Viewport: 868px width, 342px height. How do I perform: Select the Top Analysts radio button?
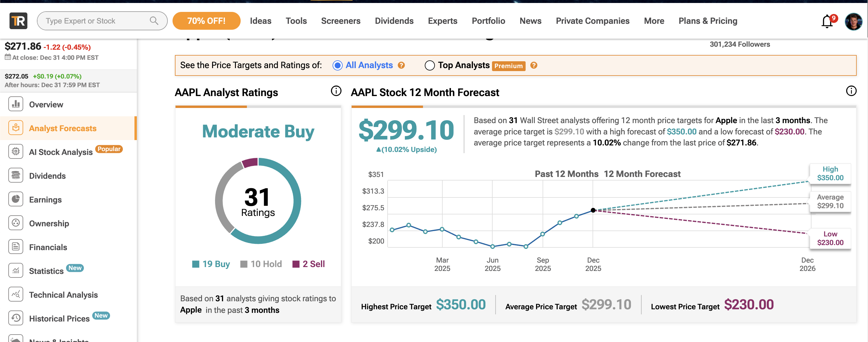tap(429, 65)
